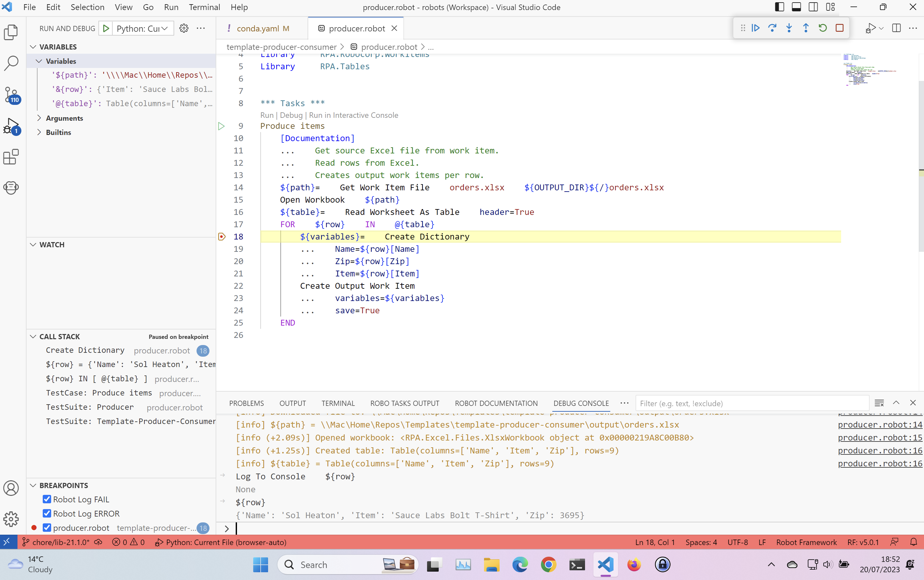Uncheck the Robot Log FAIL breakpoint
Viewport: 924px width, 580px height.
pos(47,499)
